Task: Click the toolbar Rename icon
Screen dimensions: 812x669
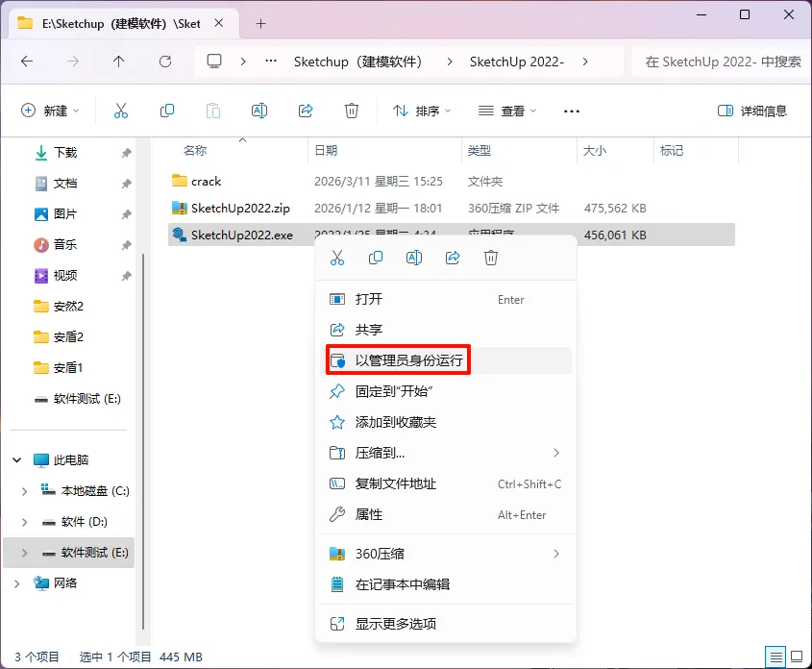Action: [258, 111]
